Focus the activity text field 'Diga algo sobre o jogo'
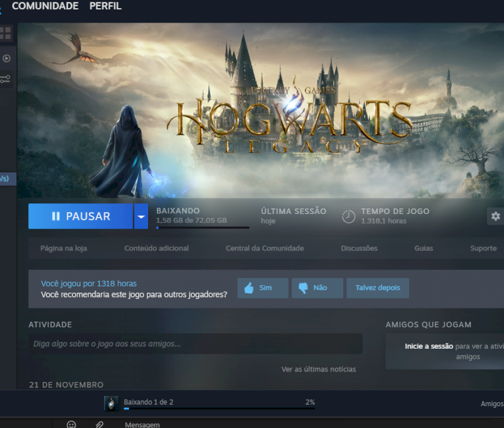 coord(195,344)
